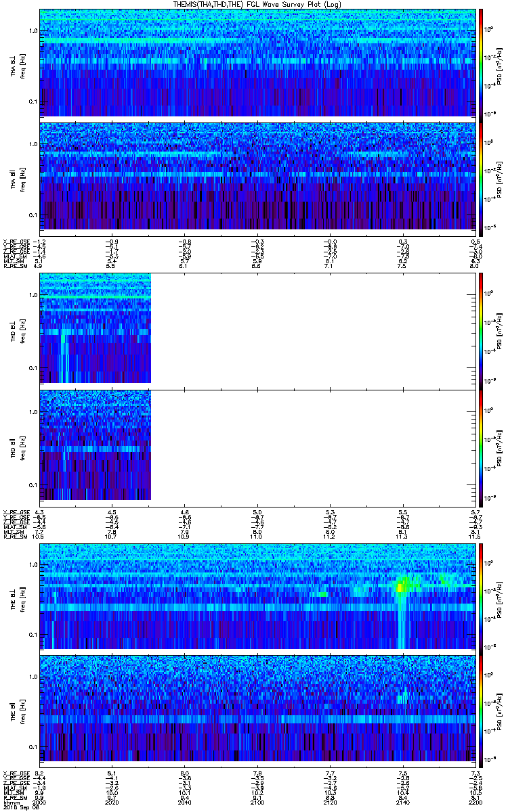Click the 0.1 frequency tick on THE B∥ axis

[33, 747]
